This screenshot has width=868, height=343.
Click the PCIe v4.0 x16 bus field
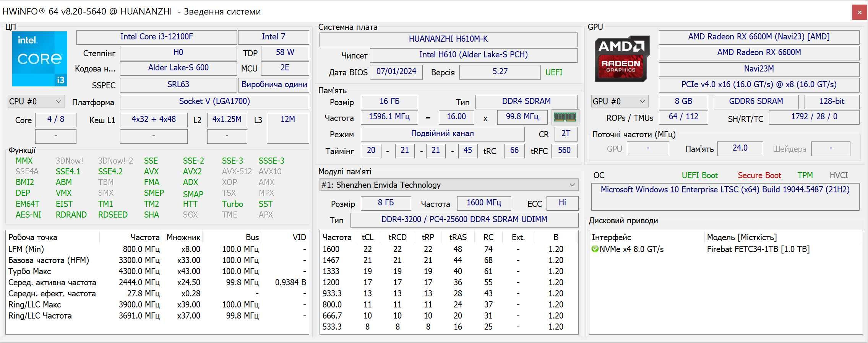[x=759, y=85]
